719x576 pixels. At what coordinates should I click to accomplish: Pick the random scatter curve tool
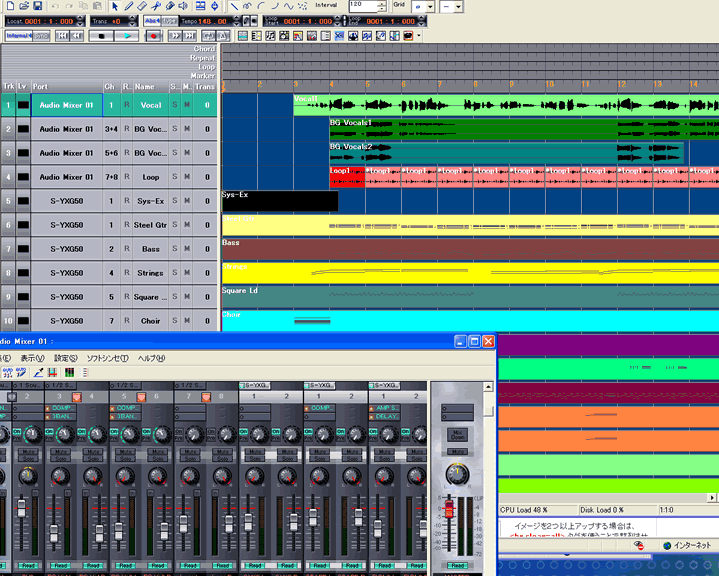[x=302, y=6]
